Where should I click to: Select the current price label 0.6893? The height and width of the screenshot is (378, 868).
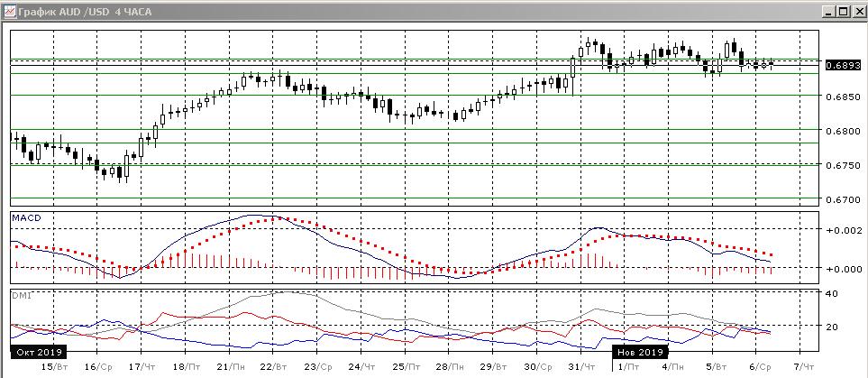[841, 65]
